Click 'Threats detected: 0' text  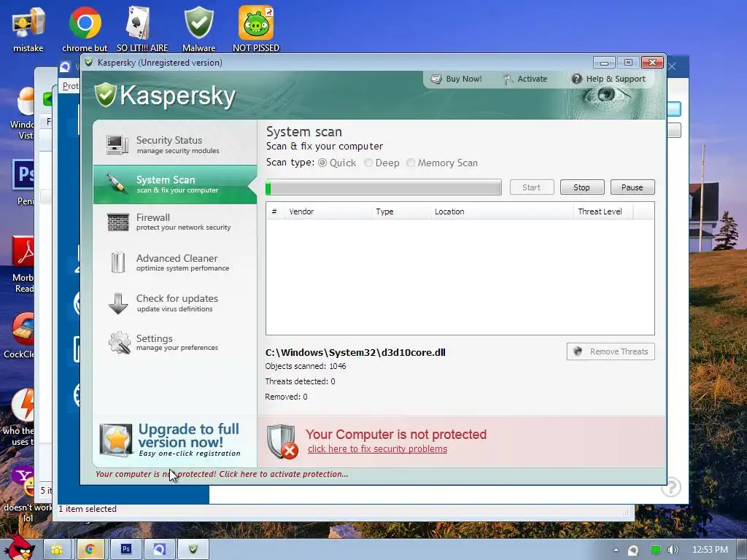click(300, 381)
